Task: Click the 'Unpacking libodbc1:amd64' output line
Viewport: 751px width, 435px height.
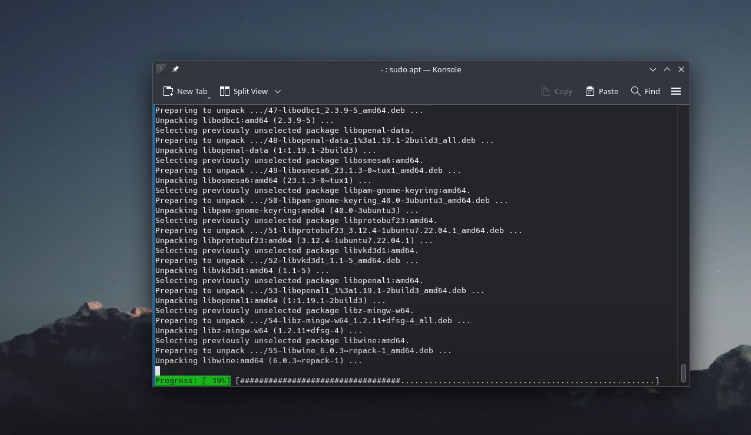Action: click(241, 121)
